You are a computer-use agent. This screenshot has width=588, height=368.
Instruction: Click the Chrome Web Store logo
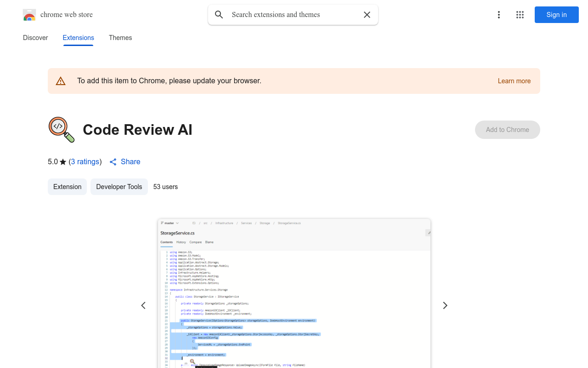(x=29, y=15)
